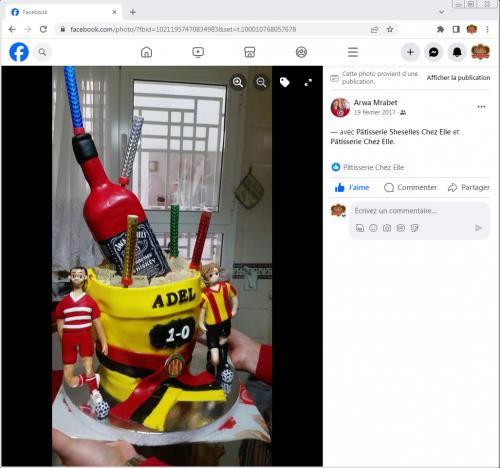Open post options three-dot menu
This screenshot has width=500, height=468.
pos(481,107)
